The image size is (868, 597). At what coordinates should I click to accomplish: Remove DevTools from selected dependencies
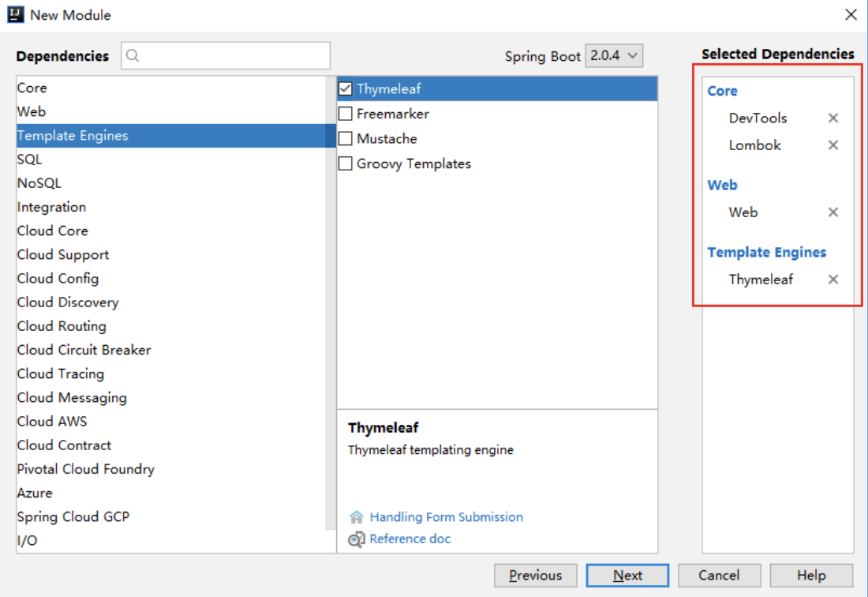tap(832, 118)
